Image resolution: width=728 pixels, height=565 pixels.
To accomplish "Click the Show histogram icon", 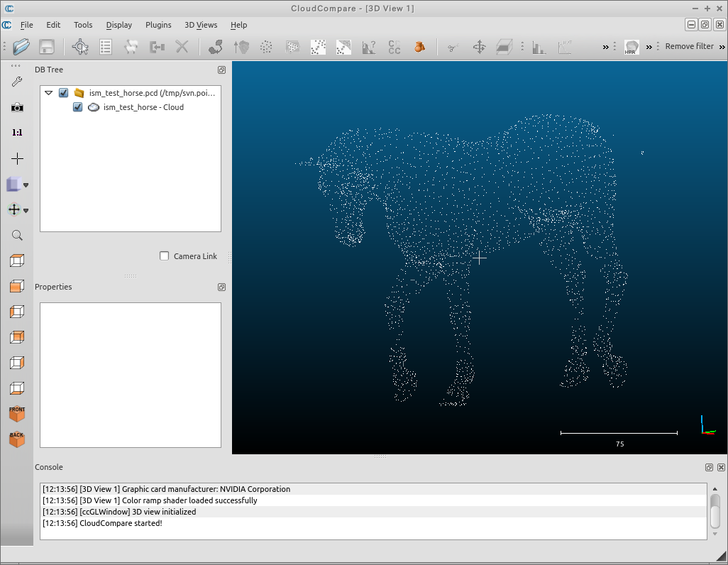I will (x=539, y=47).
